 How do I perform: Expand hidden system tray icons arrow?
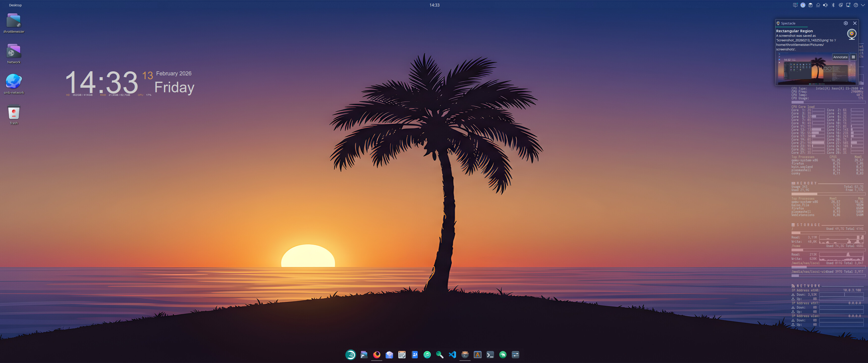tap(863, 5)
